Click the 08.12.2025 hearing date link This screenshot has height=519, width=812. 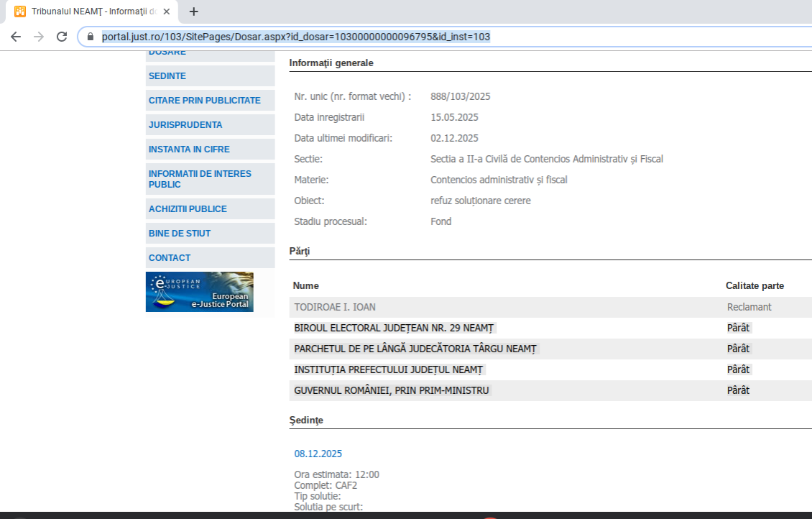[318, 454]
